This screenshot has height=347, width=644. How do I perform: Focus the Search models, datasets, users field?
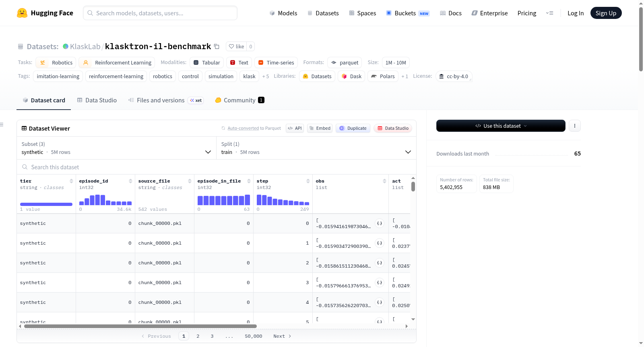click(160, 13)
